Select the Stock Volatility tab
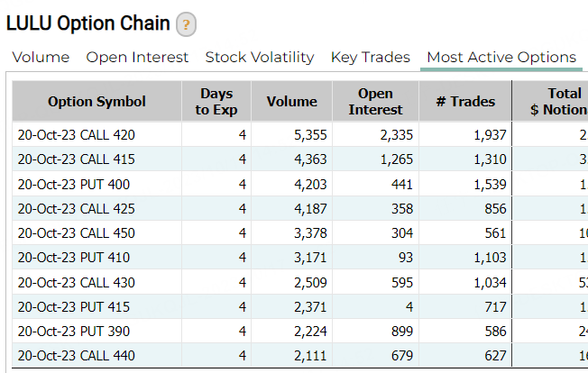Image resolution: width=588 pixels, height=373 pixels. 260,57
